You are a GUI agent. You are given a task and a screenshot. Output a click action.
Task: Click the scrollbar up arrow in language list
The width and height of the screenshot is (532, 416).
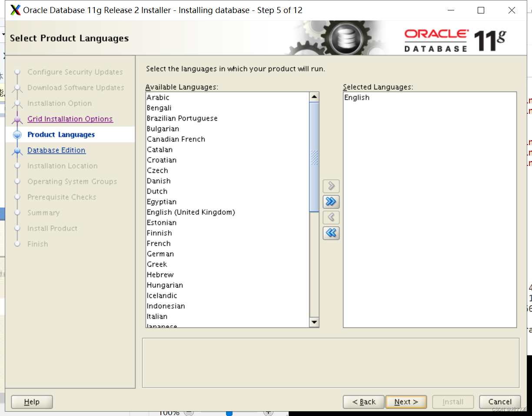[x=314, y=96]
